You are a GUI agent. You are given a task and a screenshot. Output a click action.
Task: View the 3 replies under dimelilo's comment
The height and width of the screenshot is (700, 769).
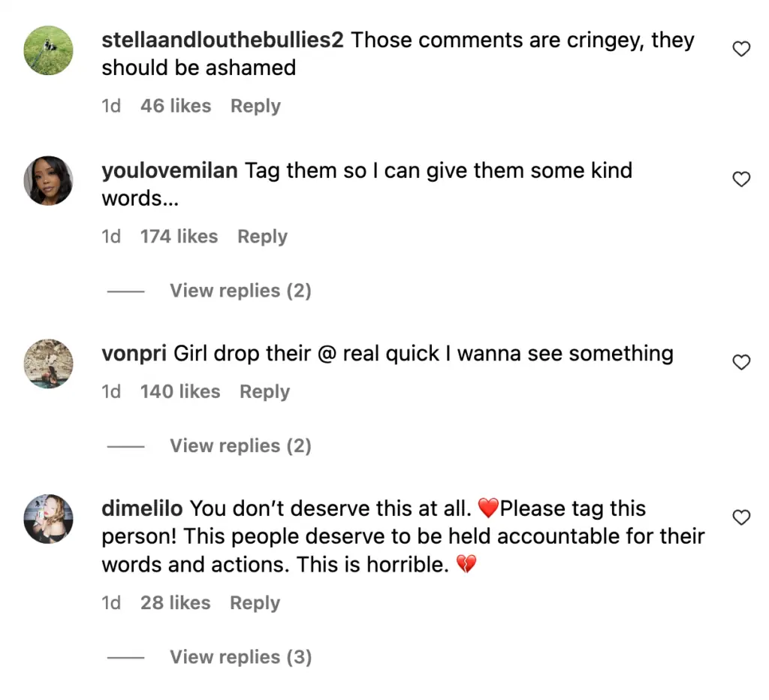click(240, 657)
